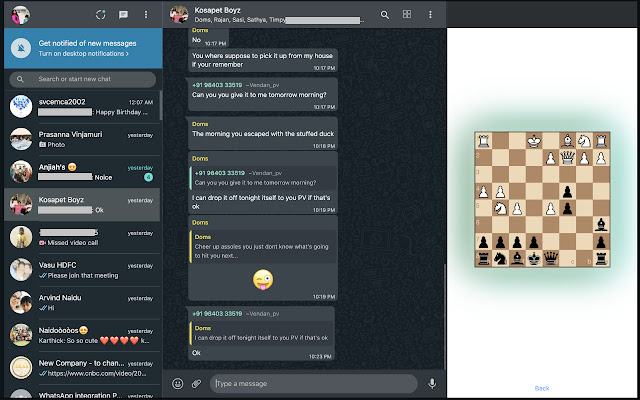Open the svcemca2002 chat

[83, 107]
